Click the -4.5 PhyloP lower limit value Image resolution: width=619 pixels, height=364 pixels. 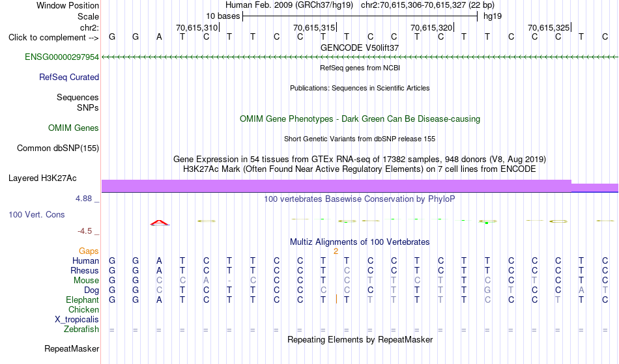point(85,231)
